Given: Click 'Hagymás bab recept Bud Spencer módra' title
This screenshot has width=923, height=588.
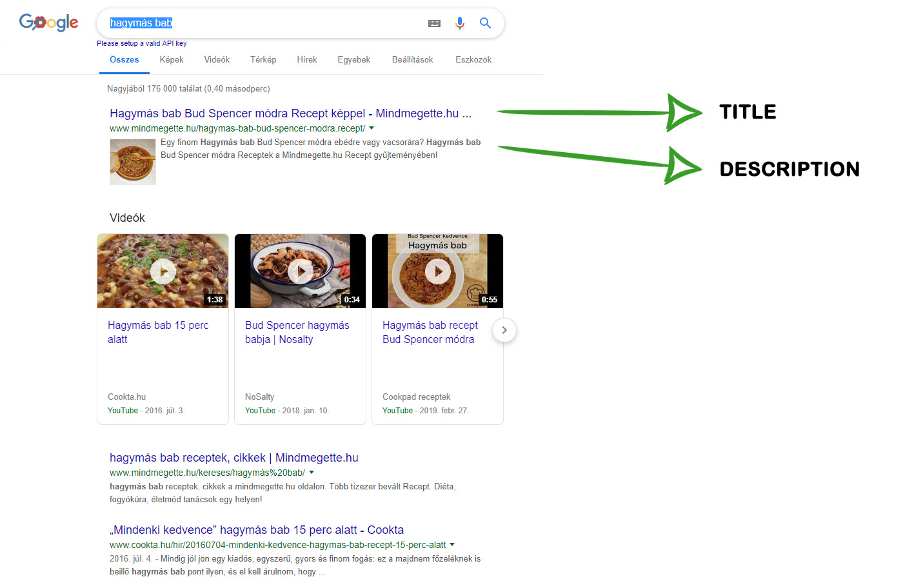Looking at the screenshot, I should pos(430,332).
